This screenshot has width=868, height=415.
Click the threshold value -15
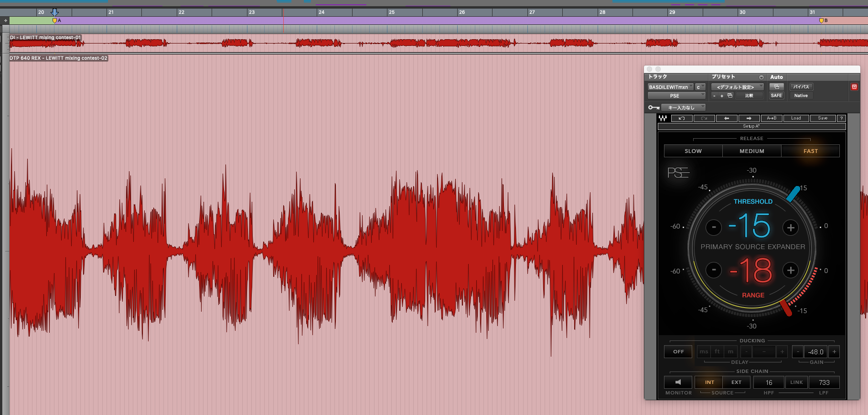point(750,226)
